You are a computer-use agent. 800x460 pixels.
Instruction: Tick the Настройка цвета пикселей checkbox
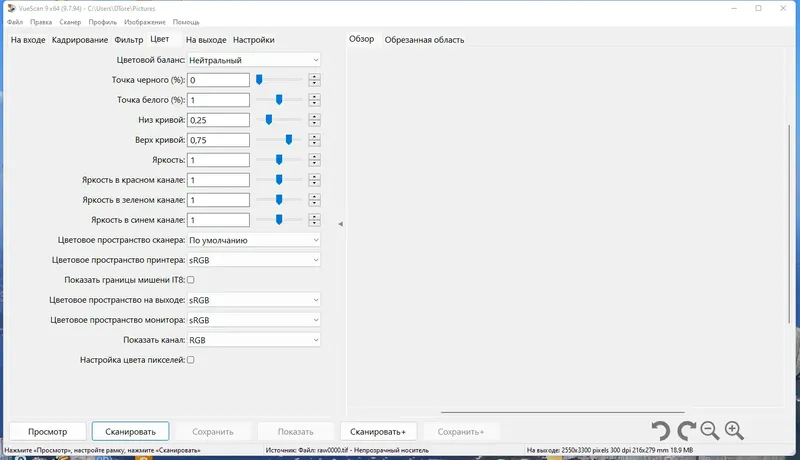pyautogui.click(x=191, y=360)
